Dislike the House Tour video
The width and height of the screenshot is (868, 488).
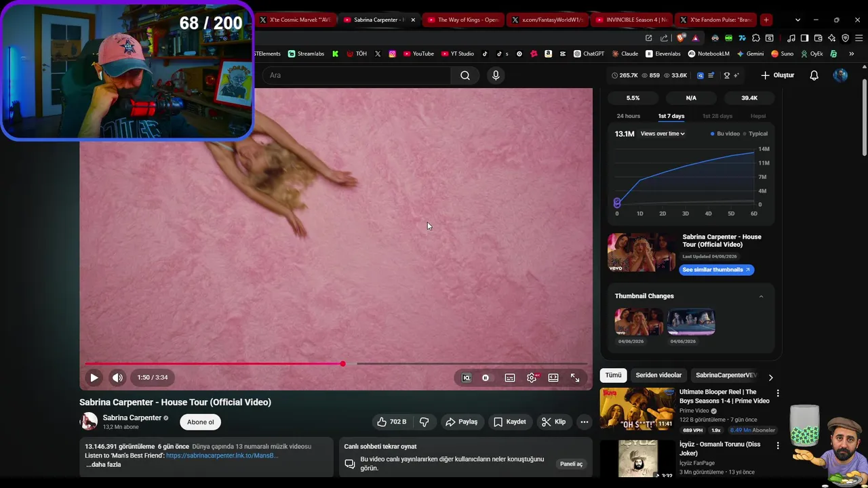tap(425, 422)
